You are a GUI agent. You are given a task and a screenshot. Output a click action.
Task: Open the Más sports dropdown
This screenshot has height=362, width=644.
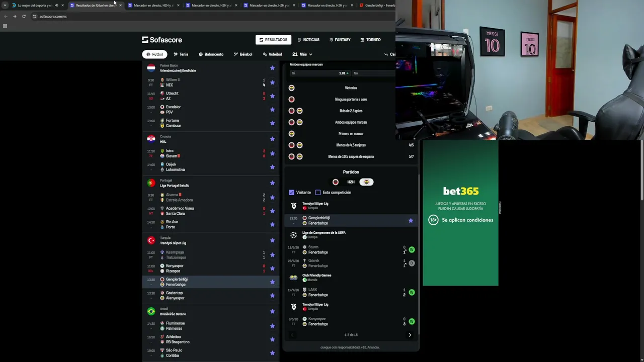click(302, 54)
